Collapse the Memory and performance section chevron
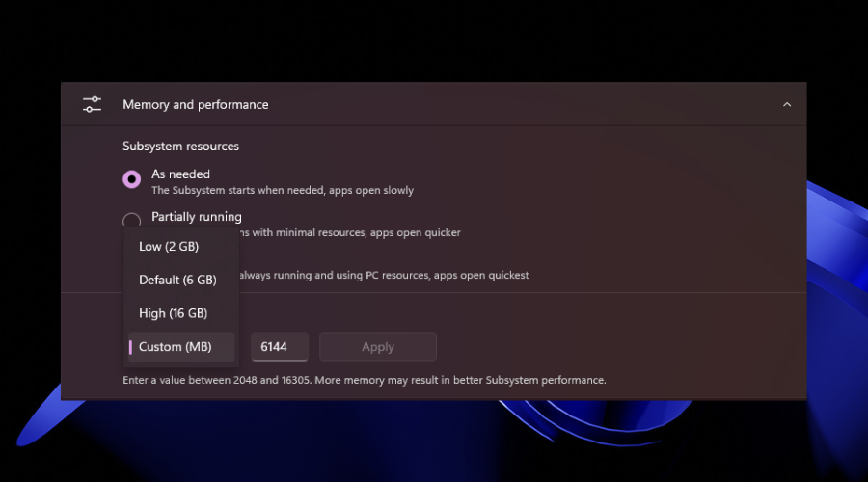The image size is (868, 482). click(x=787, y=104)
